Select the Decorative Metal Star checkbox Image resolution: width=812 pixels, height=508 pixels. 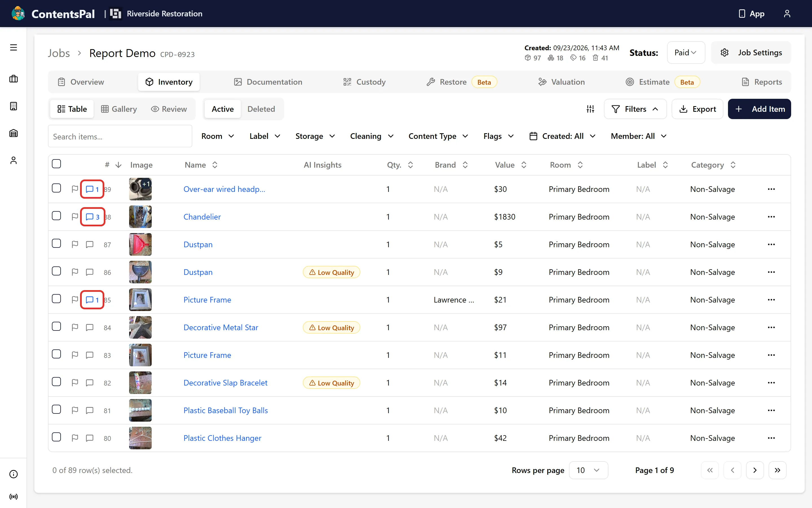click(x=56, y=326)
